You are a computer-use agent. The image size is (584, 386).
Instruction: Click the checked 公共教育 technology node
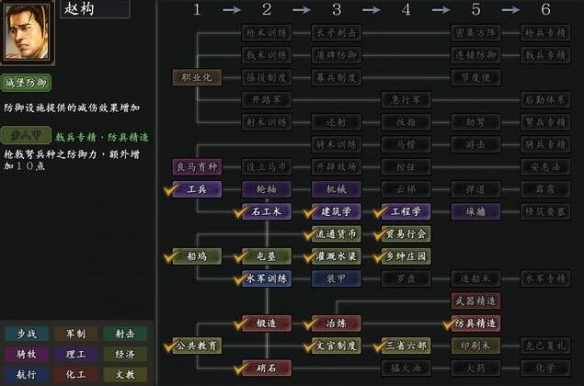pyautogui.click(x=197, y=346)
